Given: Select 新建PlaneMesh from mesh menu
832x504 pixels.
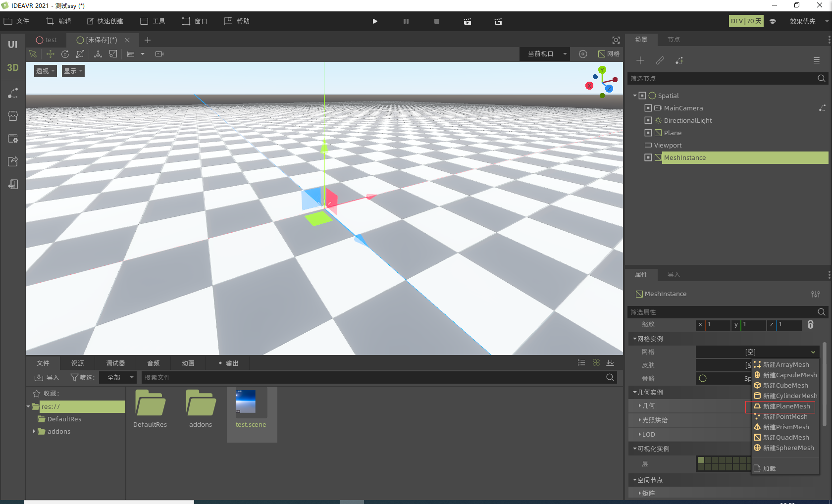Looking at the screenshot, I should point(785,406).
